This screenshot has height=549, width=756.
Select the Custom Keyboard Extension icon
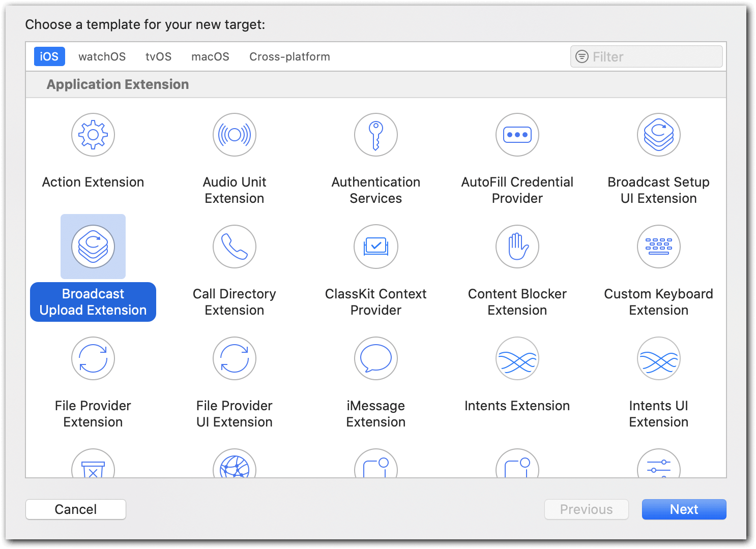click(x=659, y=247)
